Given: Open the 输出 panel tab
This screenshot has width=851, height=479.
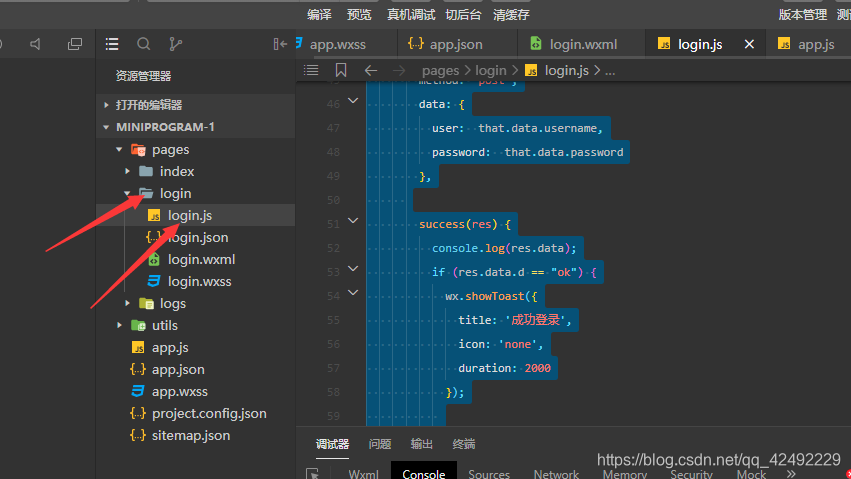Looking at the screenshot, I should click(x=421, y=444).
